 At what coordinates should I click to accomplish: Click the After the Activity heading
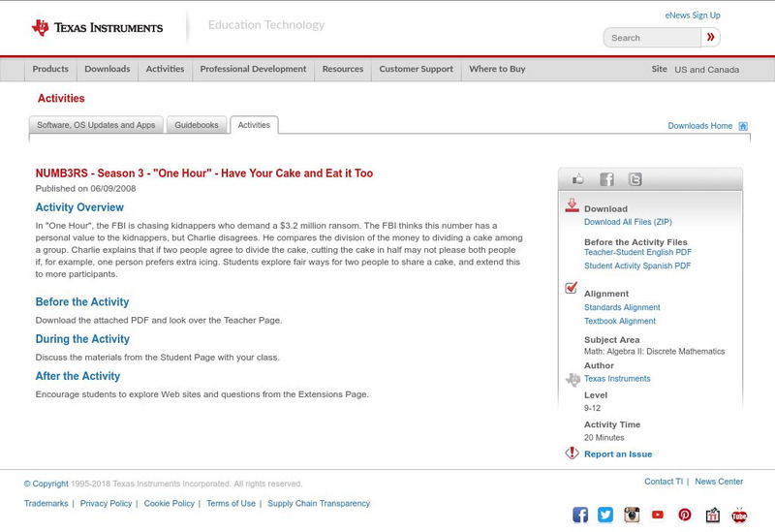[x=77, y=376]
